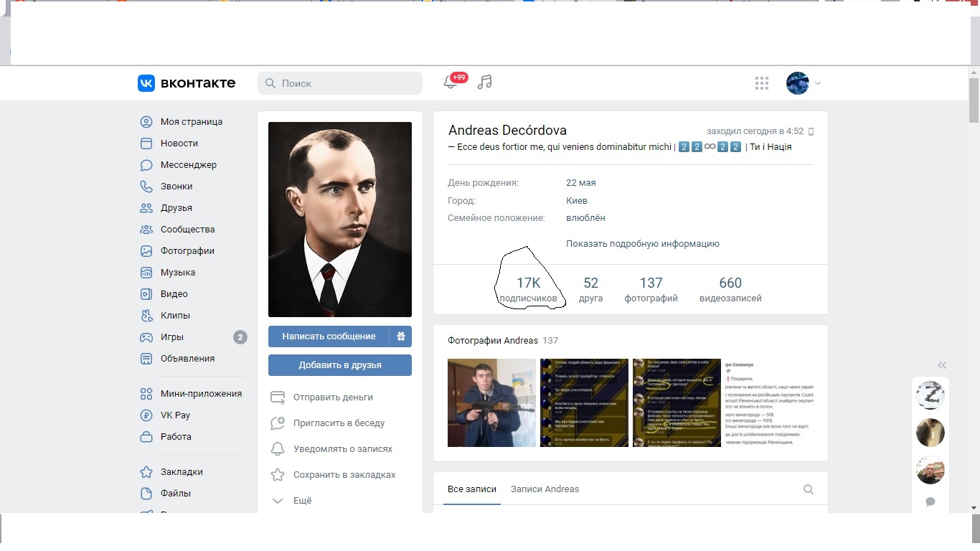
Task: Search wall posts with magnifier icon
Action: [x=809, y=489]
